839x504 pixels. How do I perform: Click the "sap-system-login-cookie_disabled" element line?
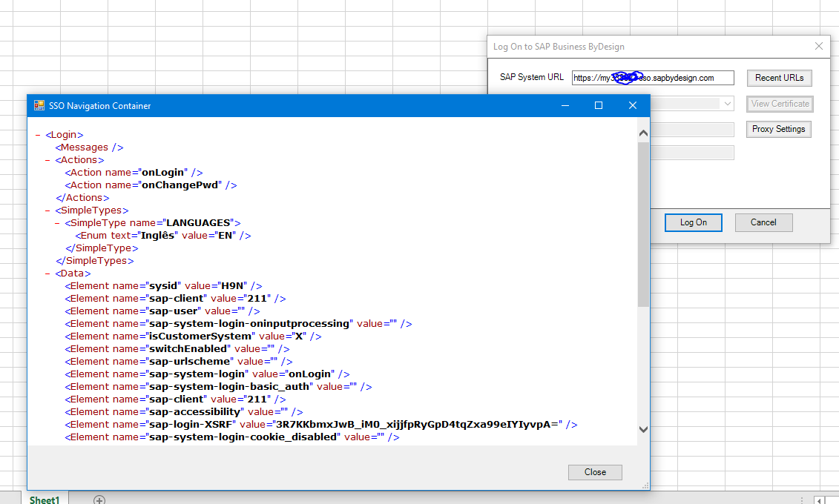pos(232,437)
